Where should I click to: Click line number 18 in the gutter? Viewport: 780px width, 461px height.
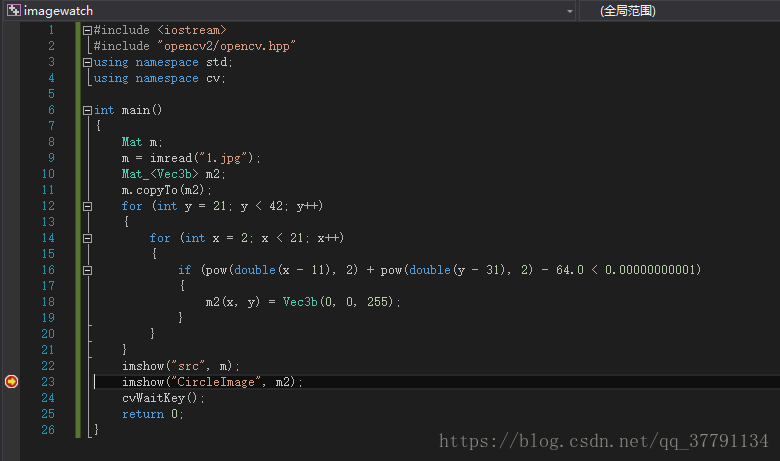pyautogui.click(x=48, y=302)
